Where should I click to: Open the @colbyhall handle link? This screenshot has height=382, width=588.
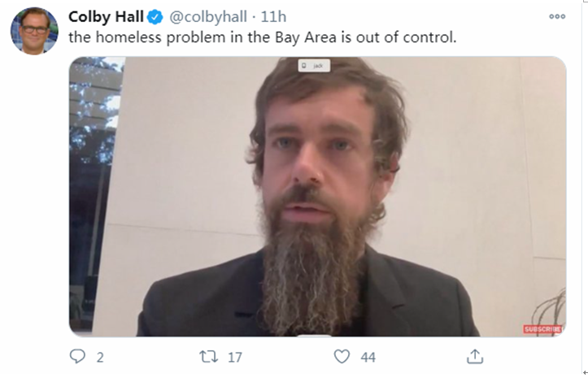[x=208, y=17]
